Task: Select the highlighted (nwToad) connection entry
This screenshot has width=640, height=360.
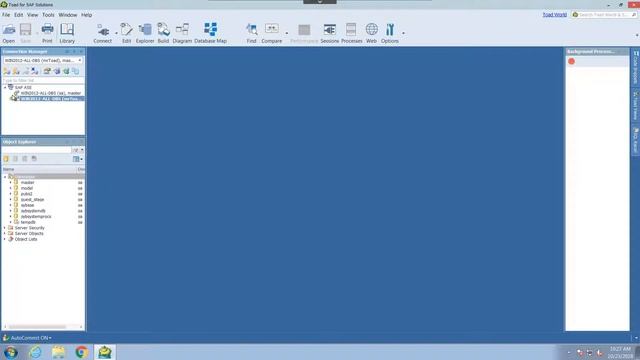Action: tap(51, 99)
